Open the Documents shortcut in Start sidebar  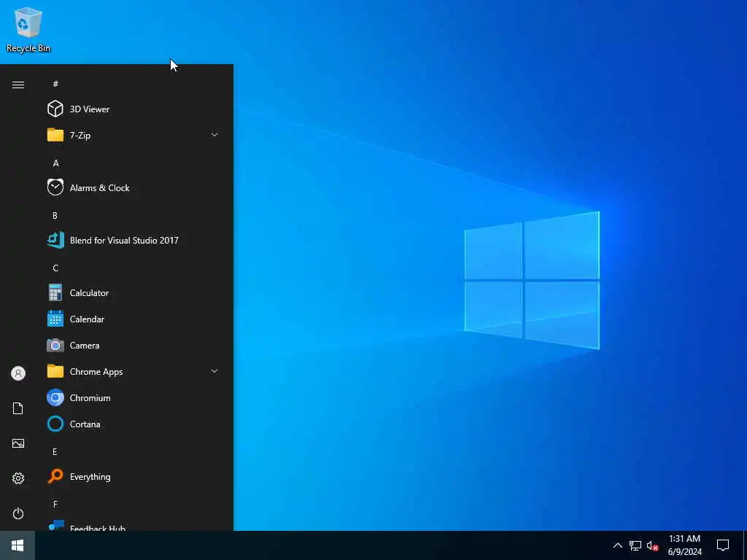click(18, 408)
